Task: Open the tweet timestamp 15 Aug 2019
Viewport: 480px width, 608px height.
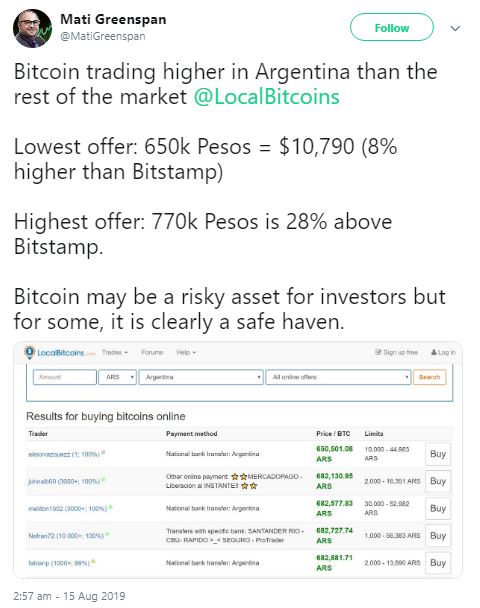Action: [69, 596]
